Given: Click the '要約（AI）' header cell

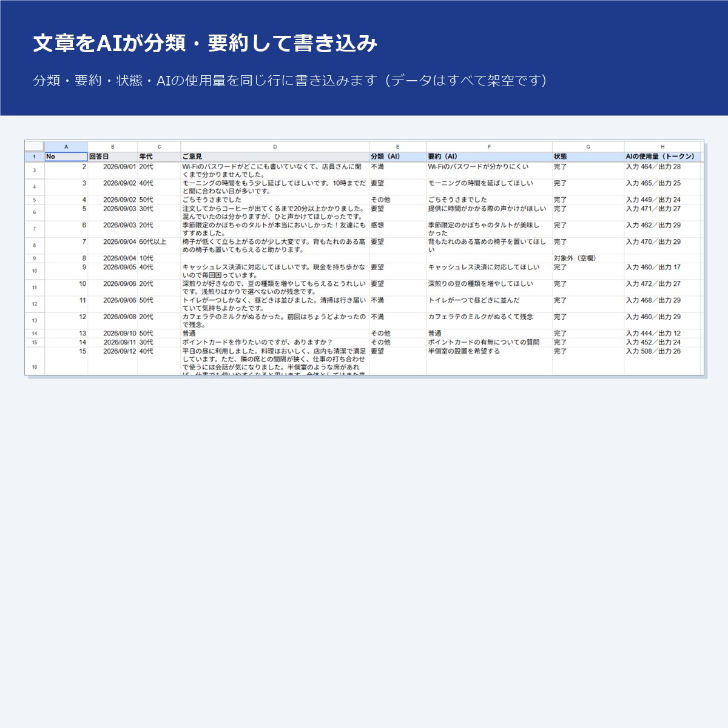Looking at the screenshot, I should (489, 157).
